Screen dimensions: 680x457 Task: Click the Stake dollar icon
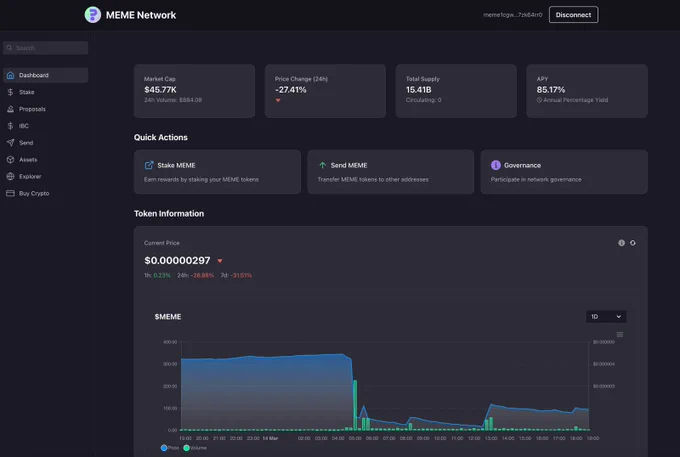[x=10, y=92]
